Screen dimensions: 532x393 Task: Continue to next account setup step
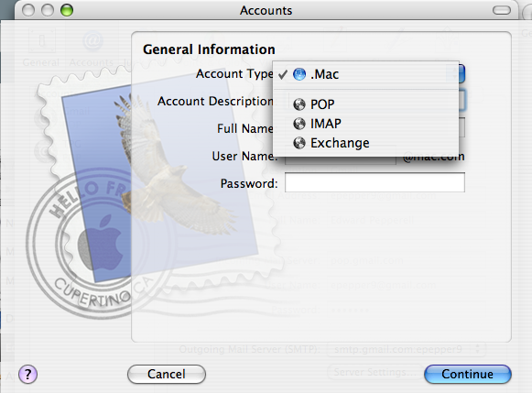click(467, 374)
